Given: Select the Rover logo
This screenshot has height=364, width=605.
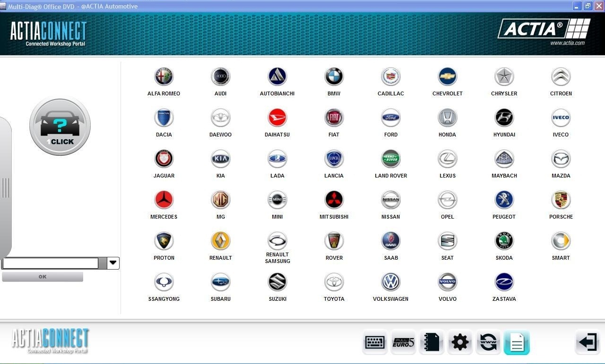Looking at the screenshot, I should point(334,241).
